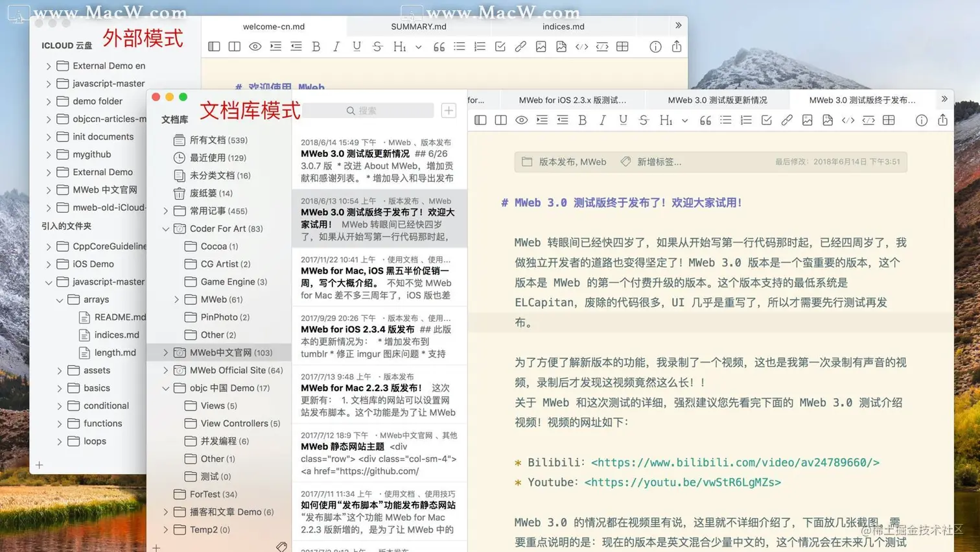Add category with plus at library sidebar bottom
The width and height of the screenshot is (980, 552).
(156, 547)
